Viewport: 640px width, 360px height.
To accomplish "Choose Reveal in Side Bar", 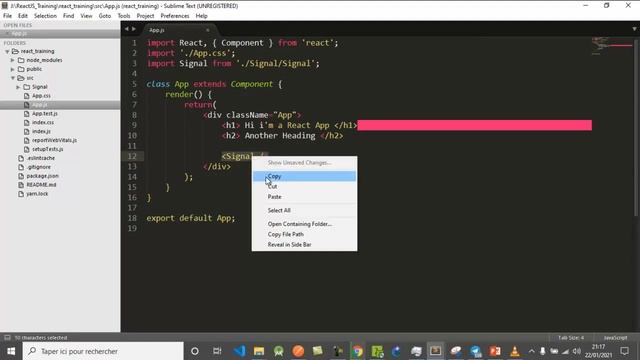I will [x=304, y=244].
